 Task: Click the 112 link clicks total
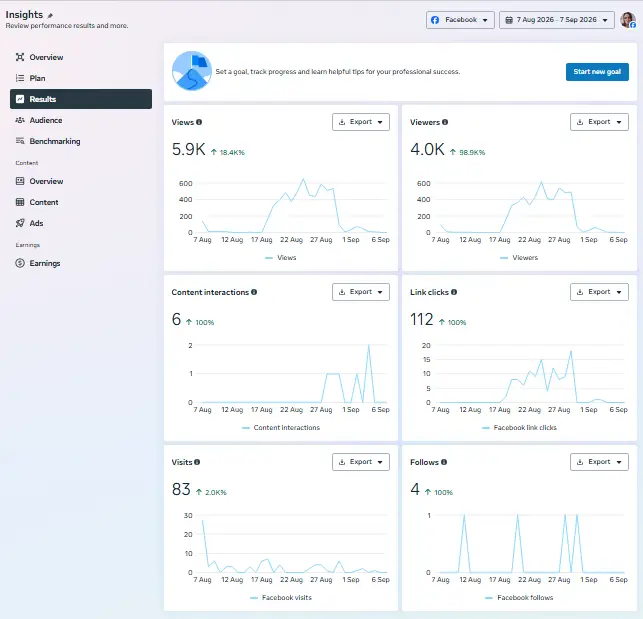point(422,319)
